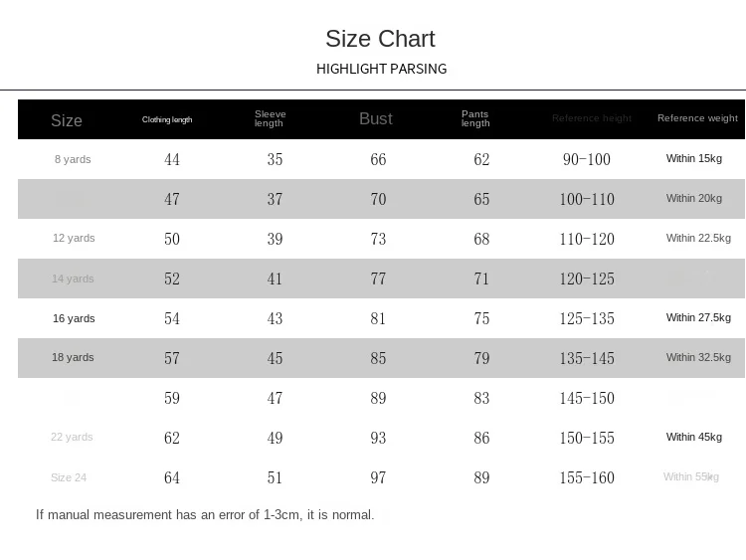Click the "Size Chart" title

point(380,39)
